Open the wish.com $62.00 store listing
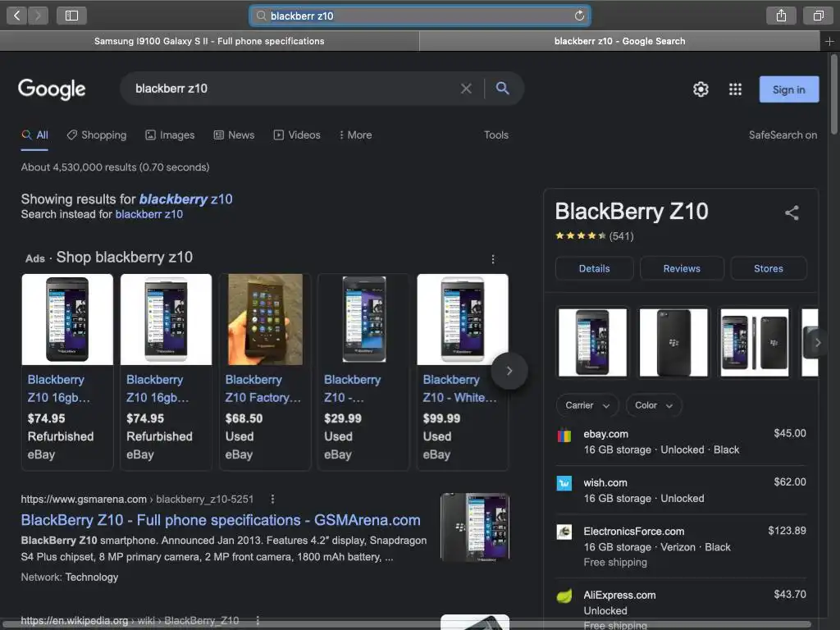This screenshot has height=630, width=840. click(x=681, y=491)
